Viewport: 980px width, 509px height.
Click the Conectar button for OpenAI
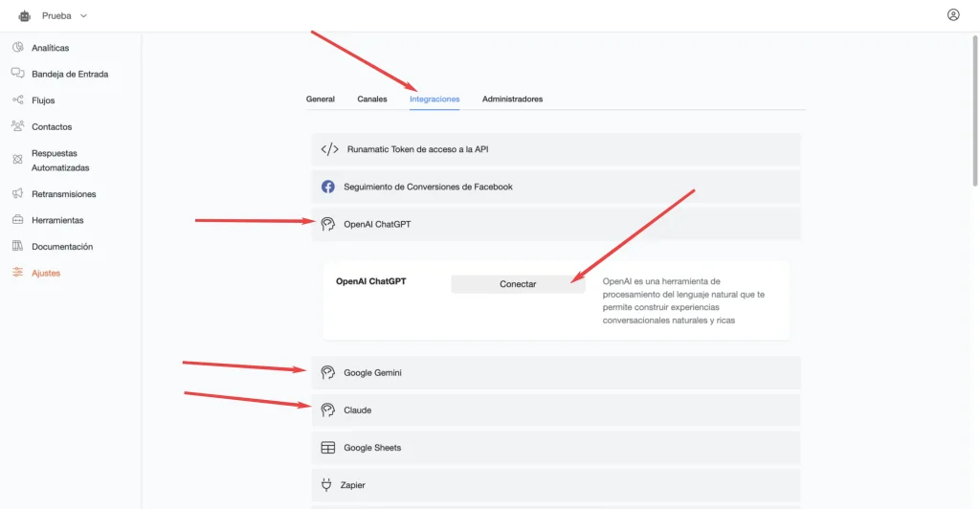pos(518,284)
